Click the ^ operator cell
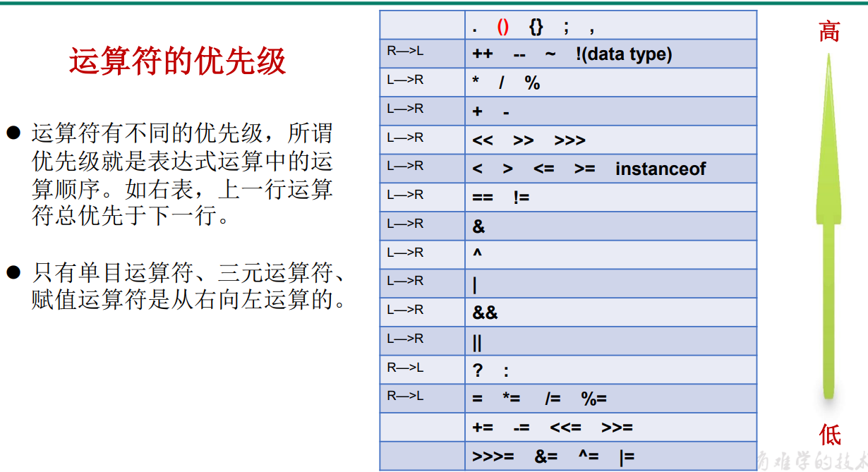Screen dimensions: 868x472 pos(611,255)
